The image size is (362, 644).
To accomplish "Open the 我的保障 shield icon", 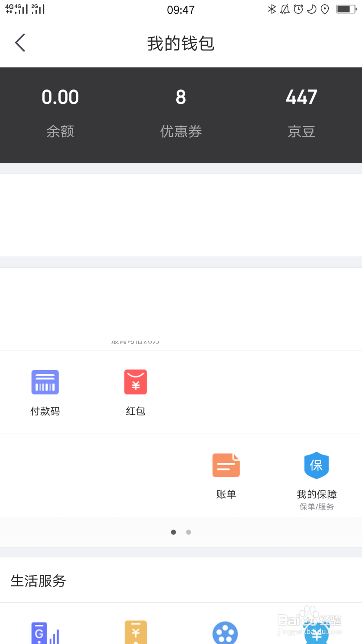I will (316, 465).
